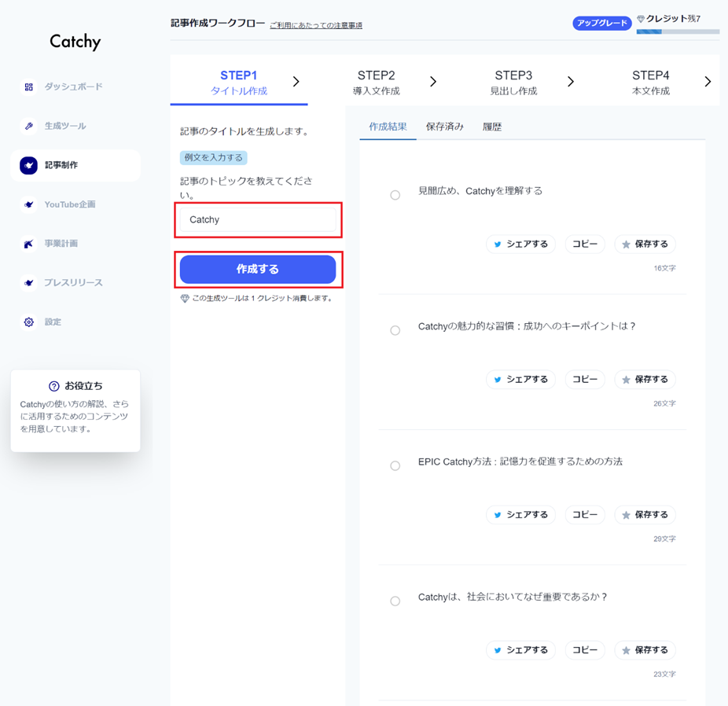728x706 pixels.
Task: Click star icon for EPIC Catchy方法 title
Action: (626, 515)
